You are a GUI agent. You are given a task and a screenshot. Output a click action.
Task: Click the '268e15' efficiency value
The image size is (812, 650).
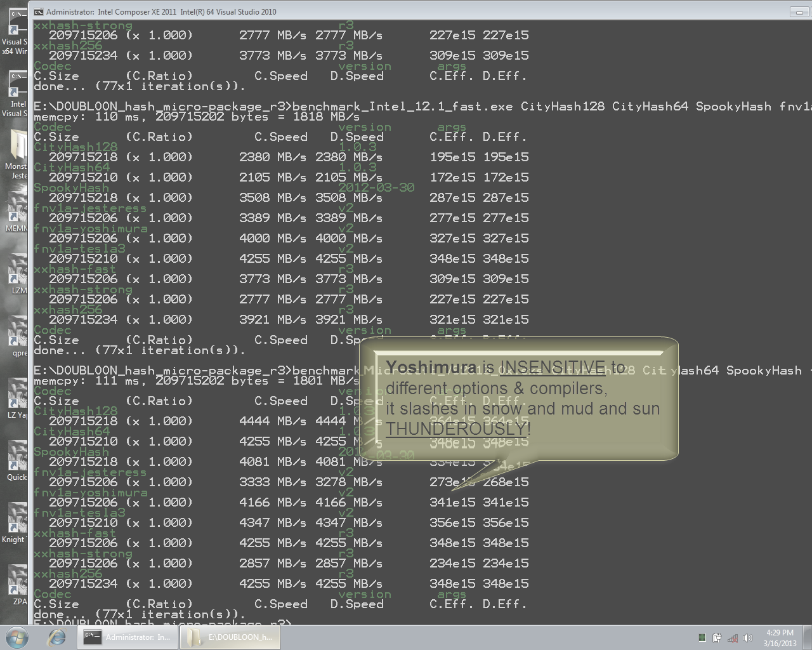pos(506,482)
